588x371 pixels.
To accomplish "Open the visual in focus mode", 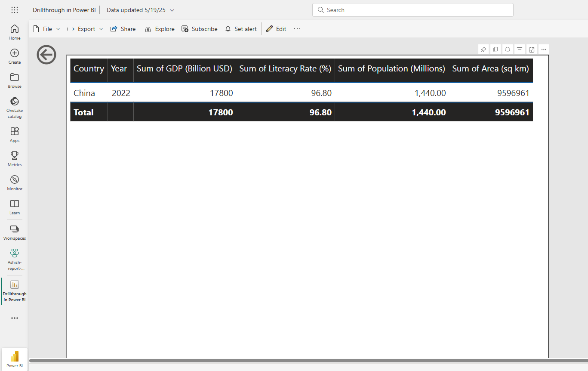I will pyautogui.click(x=531, y=49).
